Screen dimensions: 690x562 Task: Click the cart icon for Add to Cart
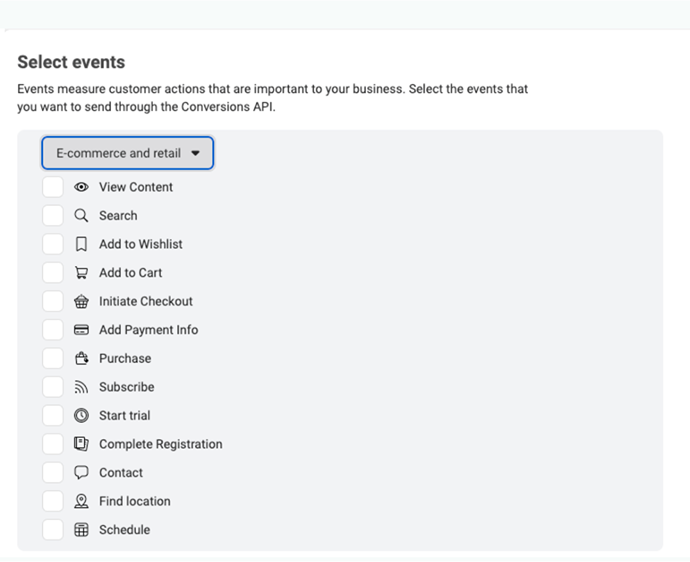click(81, 273)
